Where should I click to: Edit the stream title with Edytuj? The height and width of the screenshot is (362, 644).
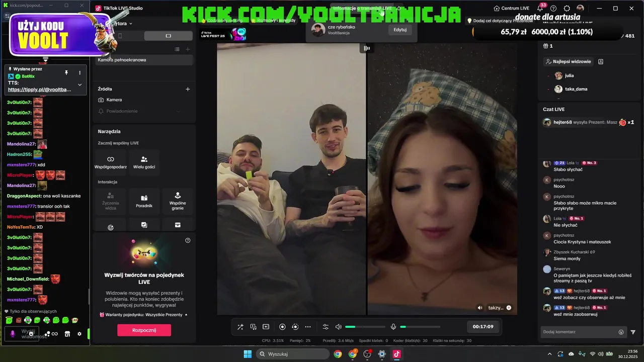(400, 30)
